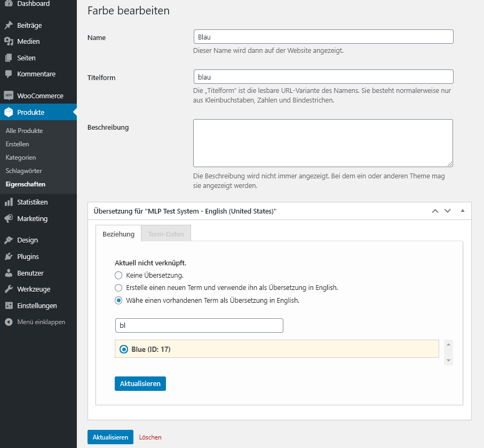Open the Beiträge pin icon
The width and height of the screenshot is (484, 448).
coord(9,25)
